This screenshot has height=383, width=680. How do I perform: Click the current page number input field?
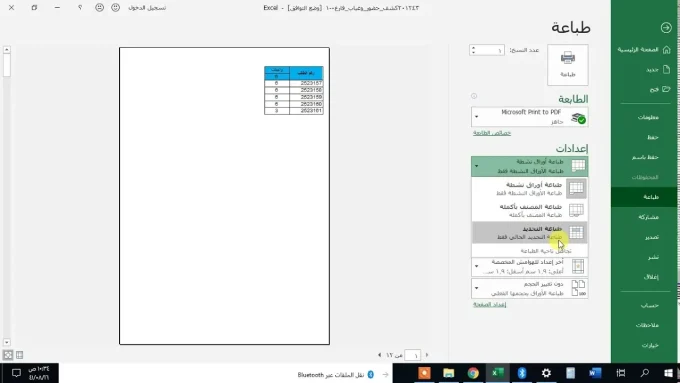[412, 355]
